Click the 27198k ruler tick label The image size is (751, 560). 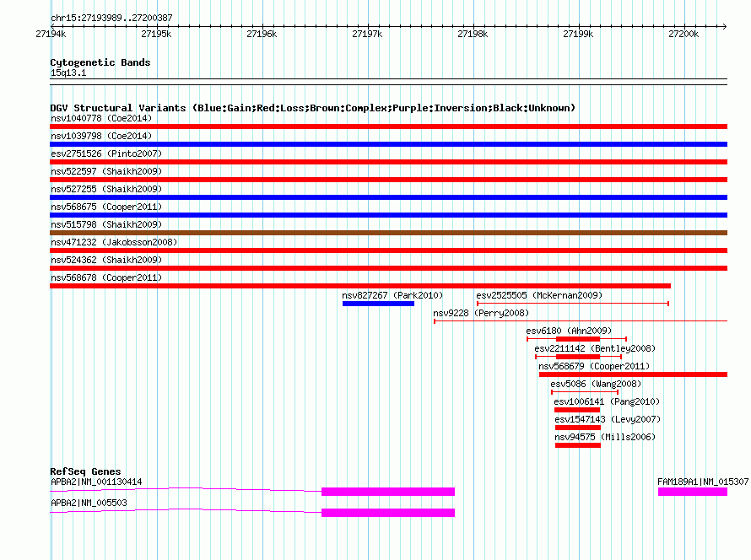click(473, 34)
